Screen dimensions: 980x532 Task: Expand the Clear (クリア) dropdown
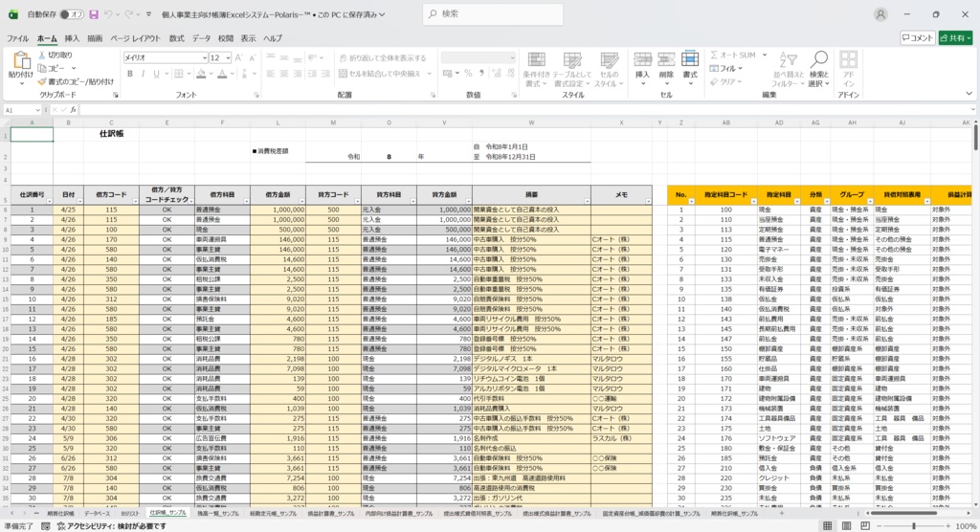740,82
